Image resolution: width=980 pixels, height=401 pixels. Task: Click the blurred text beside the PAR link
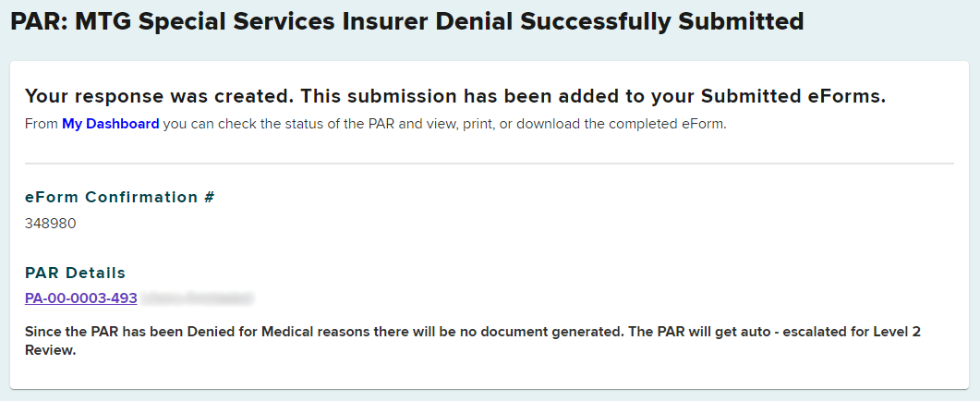coord(198,298)
